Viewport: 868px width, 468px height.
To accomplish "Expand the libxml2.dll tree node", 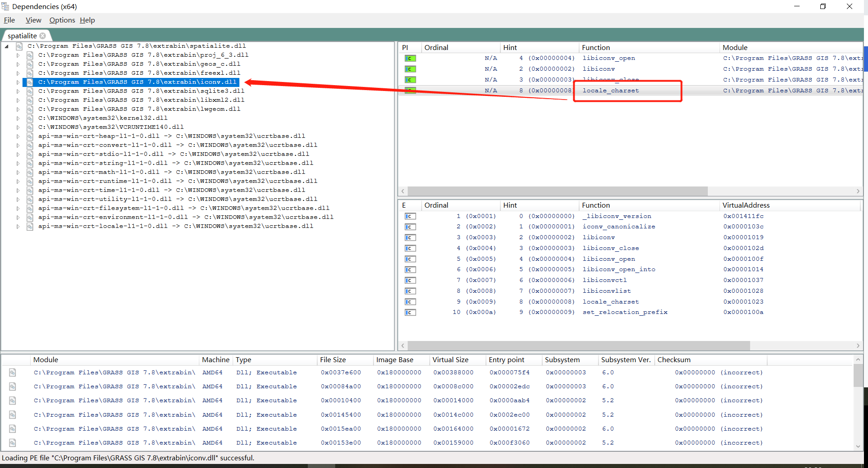I will point(18,100).
